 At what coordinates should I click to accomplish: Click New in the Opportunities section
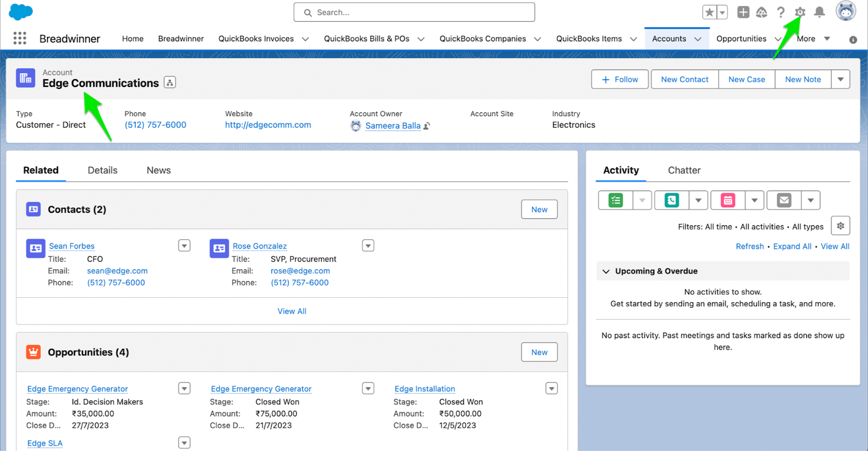point(539,352)
